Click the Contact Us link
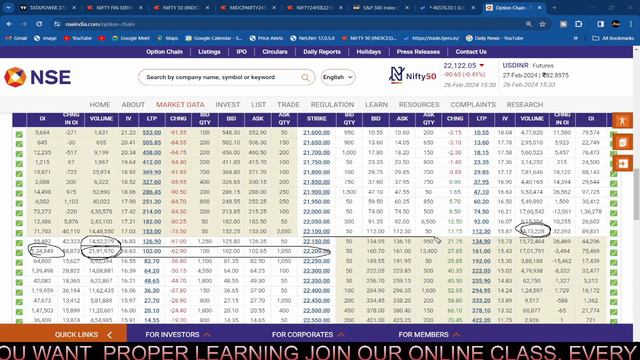This screenshot has height=360, width=640. [x=471, y=52]
